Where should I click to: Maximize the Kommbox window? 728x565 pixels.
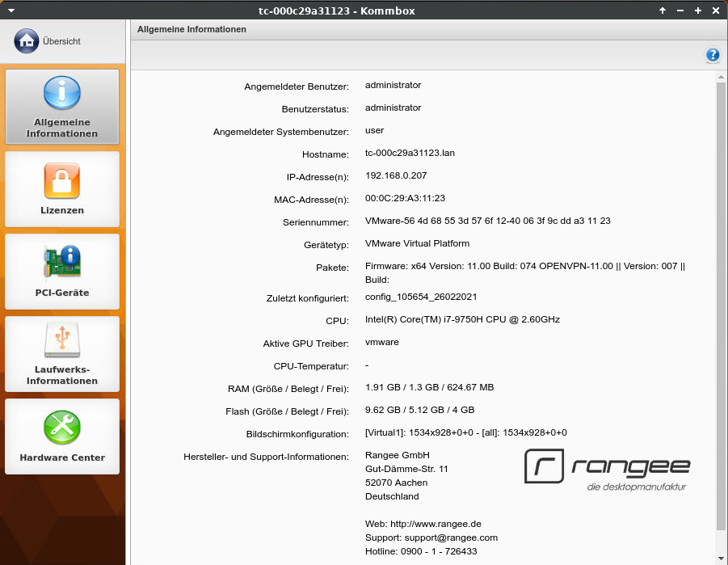click(x=697, y=11)
